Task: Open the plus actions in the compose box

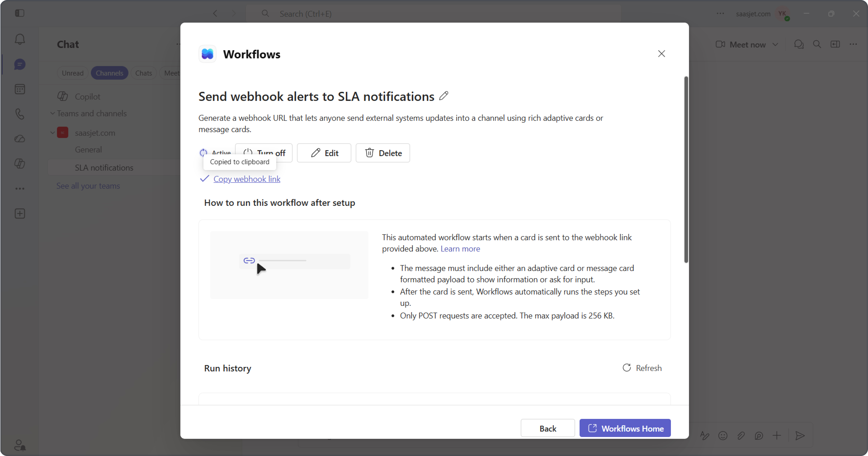Action: [x=777, y=436]
